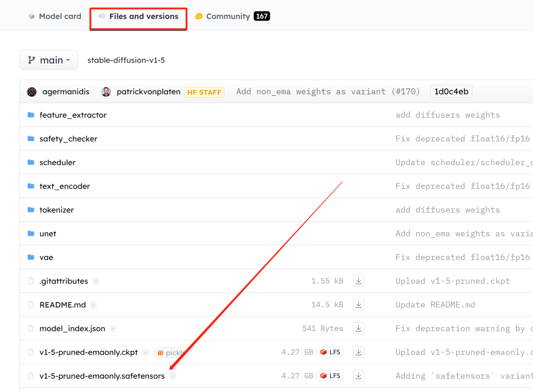This screenshot has height=392, width=533.
Task: Click LFS badge of v1-5-pruned-emaonly.ckpt
Action: pyautogui.click(x=330, y=352)
